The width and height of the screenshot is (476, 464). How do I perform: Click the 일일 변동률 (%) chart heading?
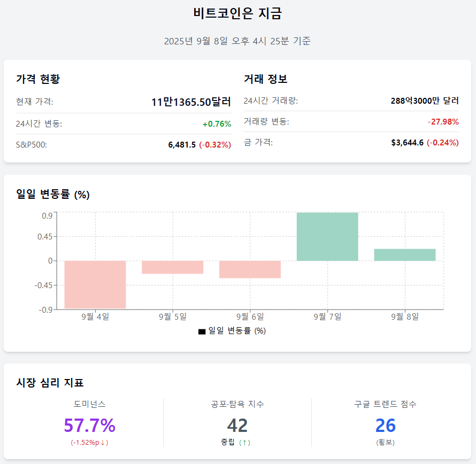53,194
